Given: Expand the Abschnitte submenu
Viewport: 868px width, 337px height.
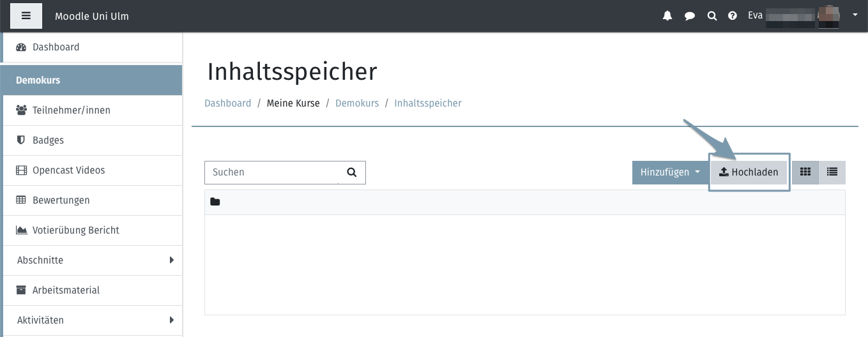Looking at the screenshot, I should coord(171,260).
